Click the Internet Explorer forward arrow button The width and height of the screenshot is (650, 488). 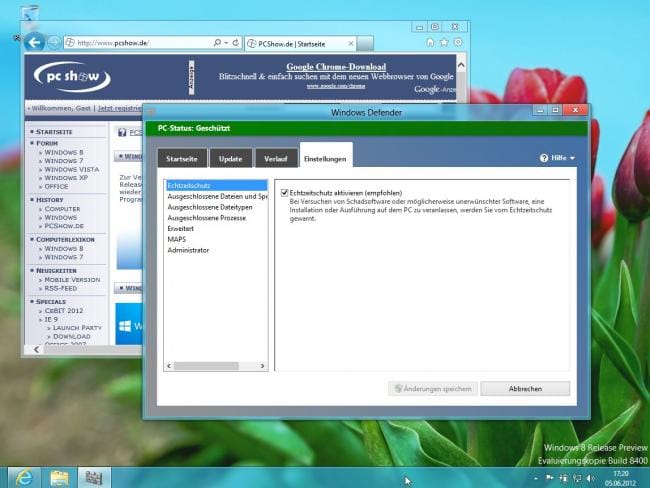coord(54,42)
